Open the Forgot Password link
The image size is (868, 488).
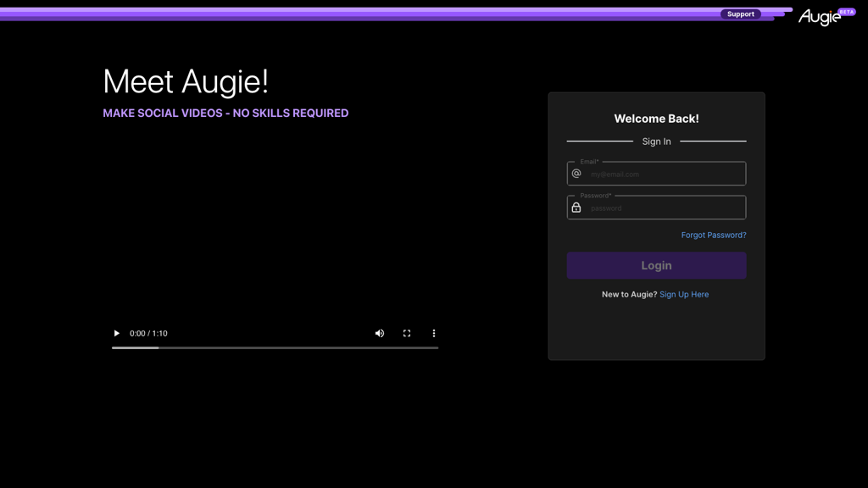(713, 235)
